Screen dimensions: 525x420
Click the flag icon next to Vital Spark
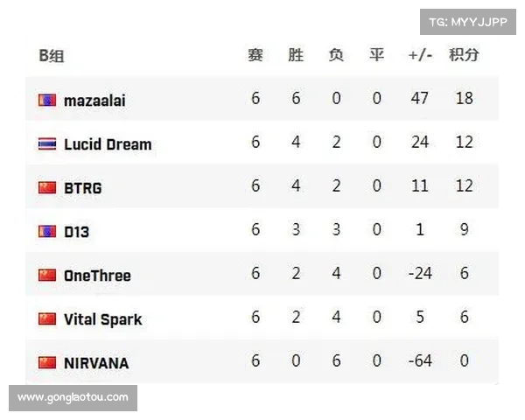[47, 319]
